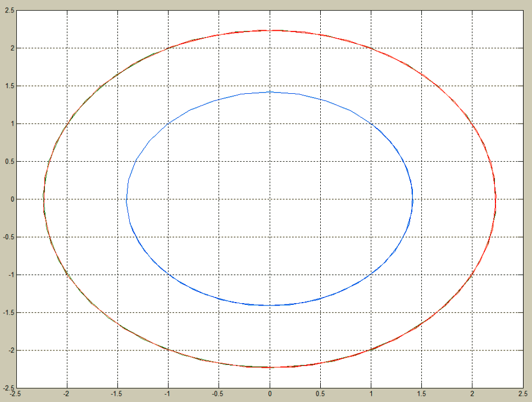Click the x-axis tick label 2.5
The width and height of the screenshot is (532, 402).
pos(522,394)
